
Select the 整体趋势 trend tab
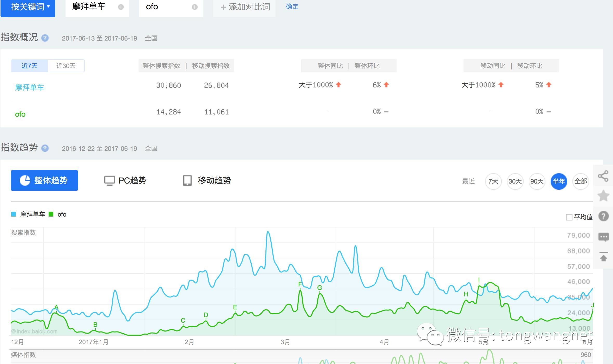[44, 180]
